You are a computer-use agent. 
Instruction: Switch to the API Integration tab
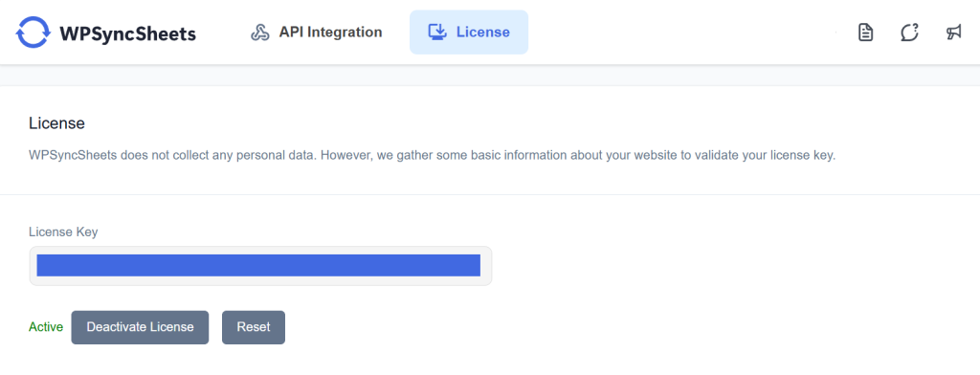click(316, 32)
